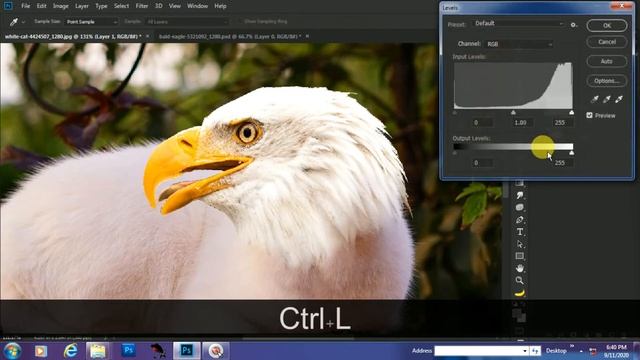The height and width of the screenshot is (360, 640).
Task: Open the Windows Start menu
Action: (x=12, y=351)
